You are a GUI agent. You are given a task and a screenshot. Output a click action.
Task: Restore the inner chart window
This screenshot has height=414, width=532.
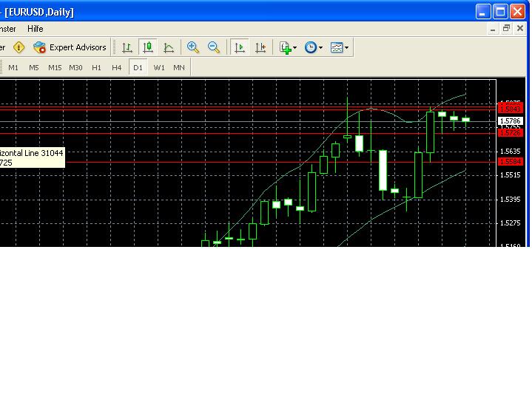pyautogui.click(x=506, y=29)
